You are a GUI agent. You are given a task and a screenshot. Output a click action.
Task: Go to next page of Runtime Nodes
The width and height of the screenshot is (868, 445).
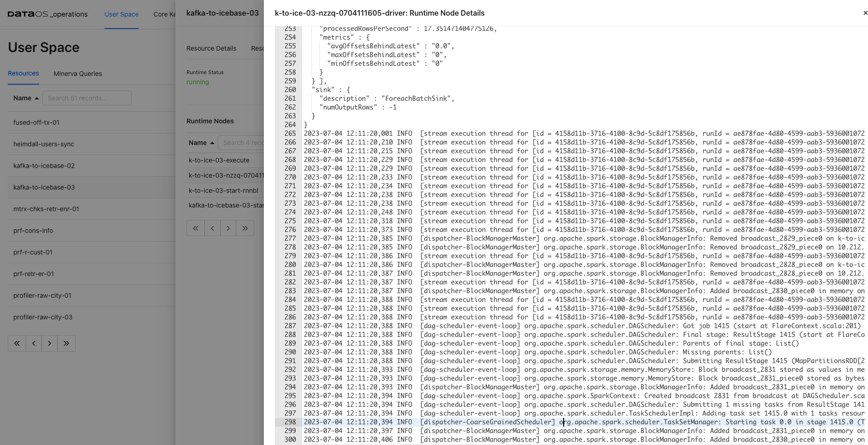click(228, 228)
